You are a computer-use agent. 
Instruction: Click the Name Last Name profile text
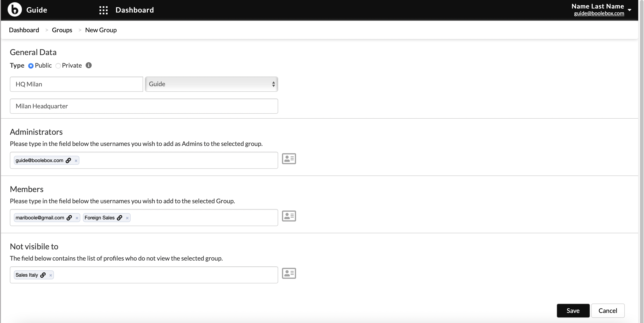pos(598,6)
